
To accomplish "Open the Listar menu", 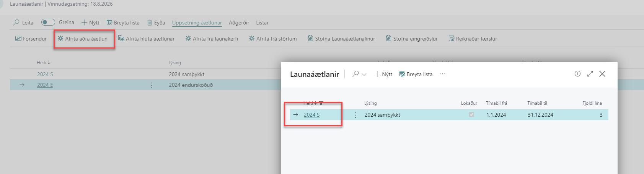I will tap(262, 23).
